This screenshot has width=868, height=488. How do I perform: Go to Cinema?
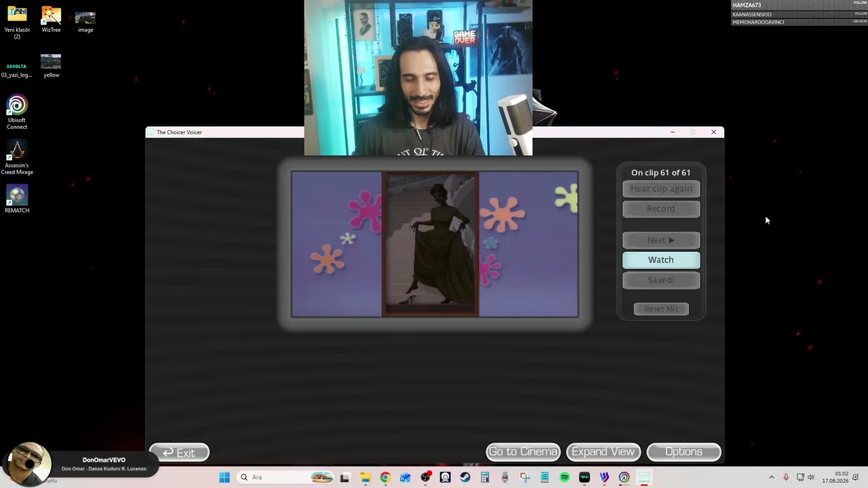click(523, 452)
